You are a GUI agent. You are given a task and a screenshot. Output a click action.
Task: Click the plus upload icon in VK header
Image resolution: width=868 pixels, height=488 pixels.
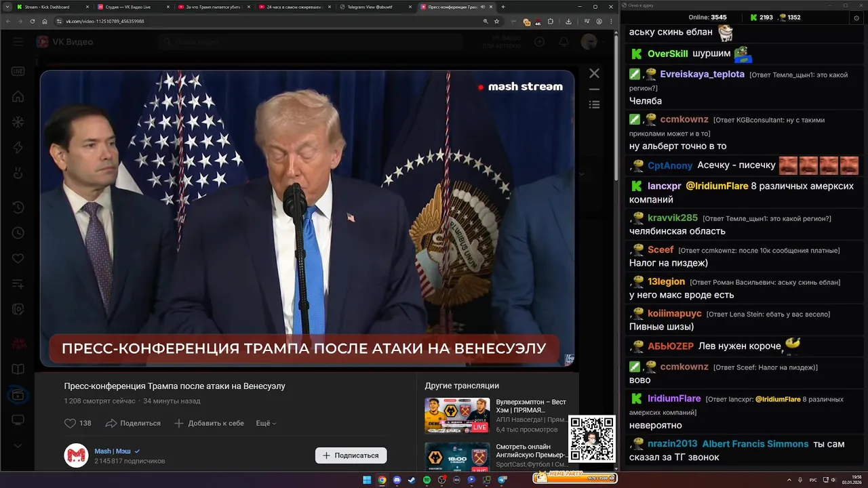(539, 42)
